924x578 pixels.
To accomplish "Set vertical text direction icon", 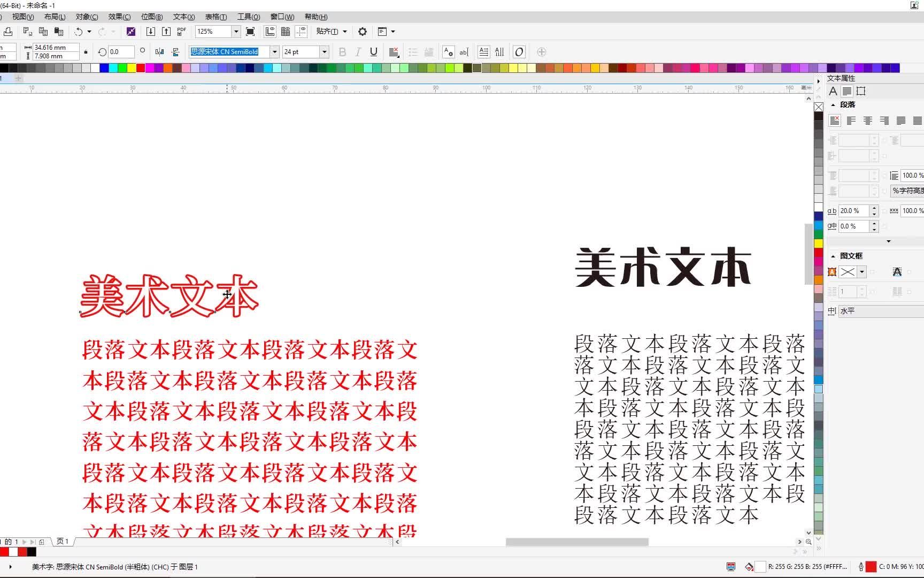I will [499, 52].
